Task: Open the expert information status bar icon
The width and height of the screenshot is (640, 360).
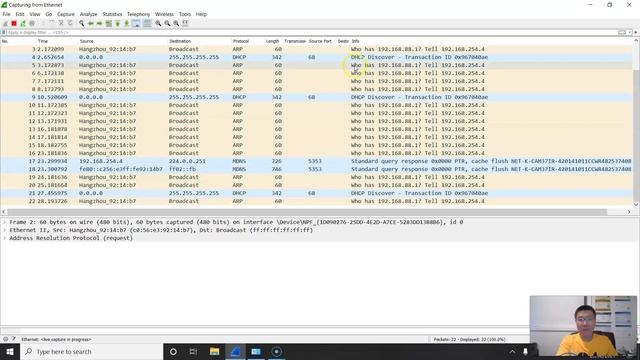Action: [x=5, y=339]
